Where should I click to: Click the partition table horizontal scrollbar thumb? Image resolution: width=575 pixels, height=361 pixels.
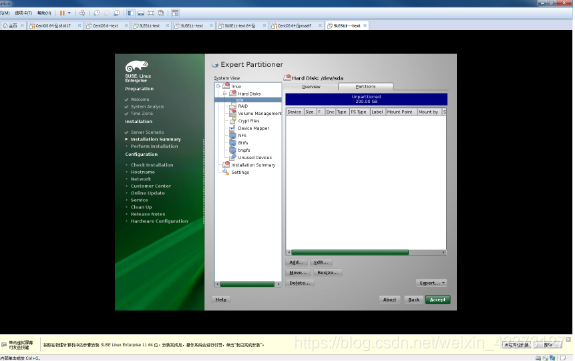pyautogui.click(x=350, y=252)
